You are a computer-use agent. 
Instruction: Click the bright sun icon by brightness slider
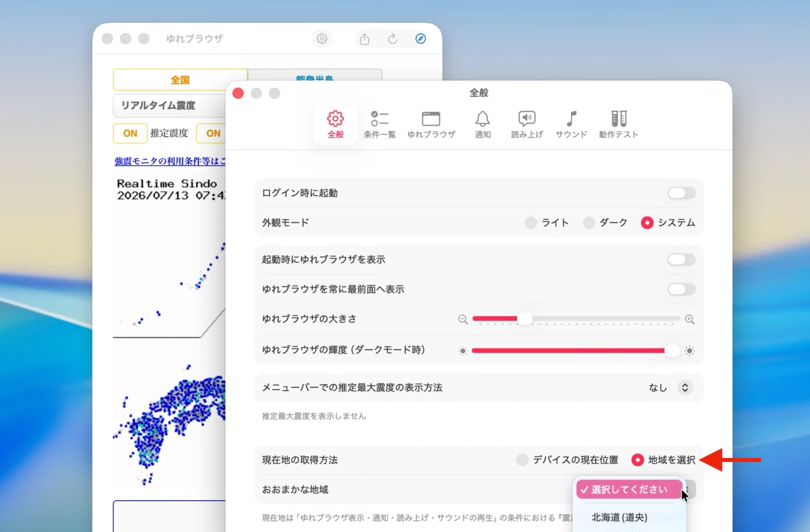690,350
